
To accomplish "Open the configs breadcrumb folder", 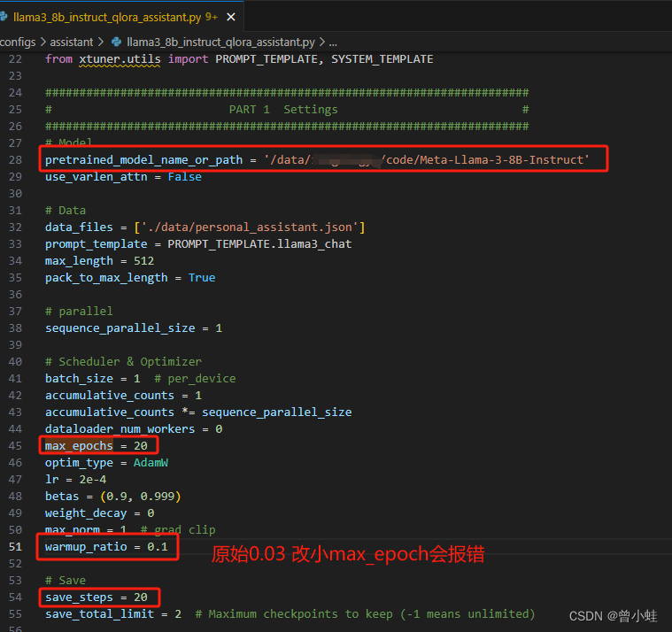I will coord(18,42).
